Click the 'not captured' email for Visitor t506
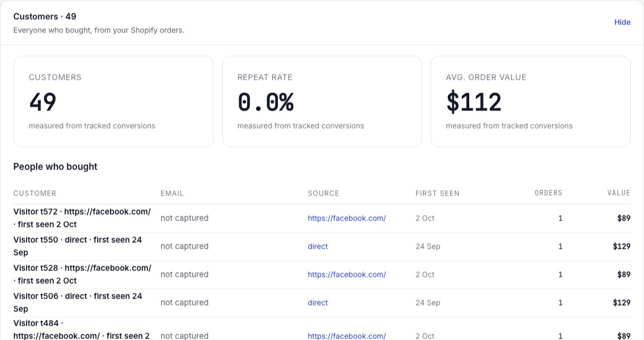 (184, 303)
